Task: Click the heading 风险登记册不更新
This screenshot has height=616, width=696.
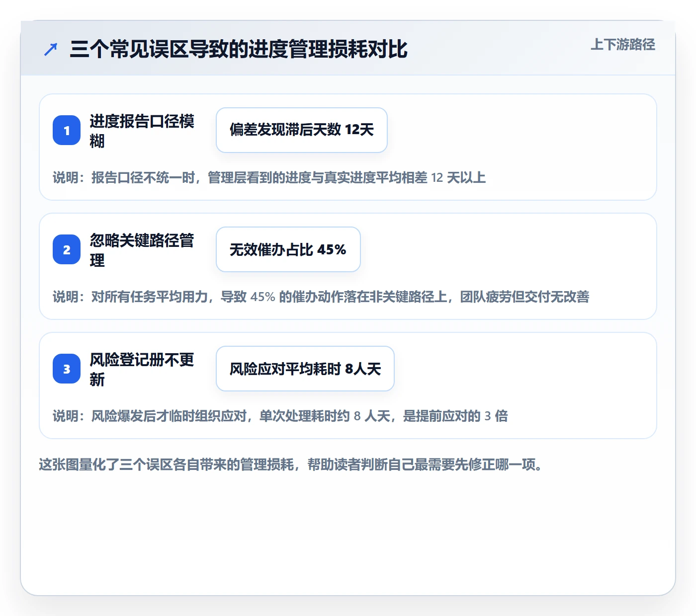Action: coord(142,369)
